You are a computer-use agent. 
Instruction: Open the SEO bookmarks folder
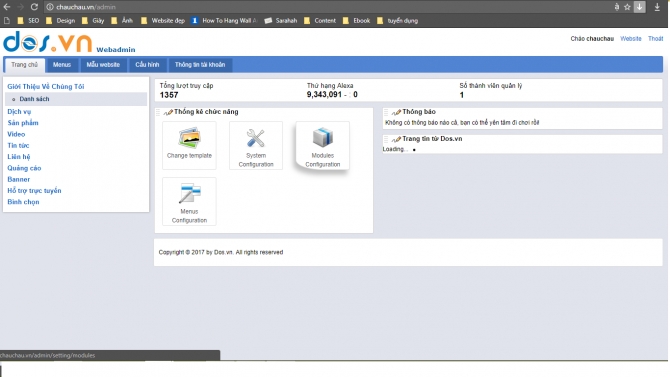(28, 21)
